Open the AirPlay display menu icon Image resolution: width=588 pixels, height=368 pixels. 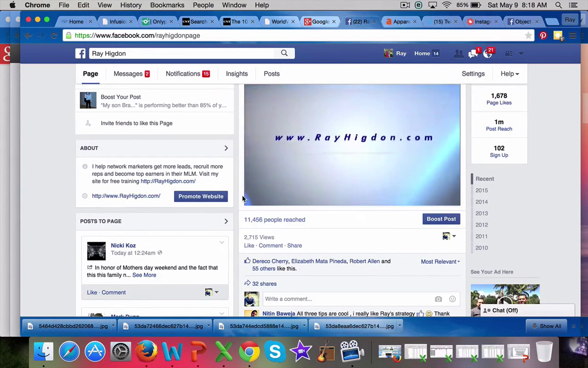pyautogui.click(x=432, y=5)
